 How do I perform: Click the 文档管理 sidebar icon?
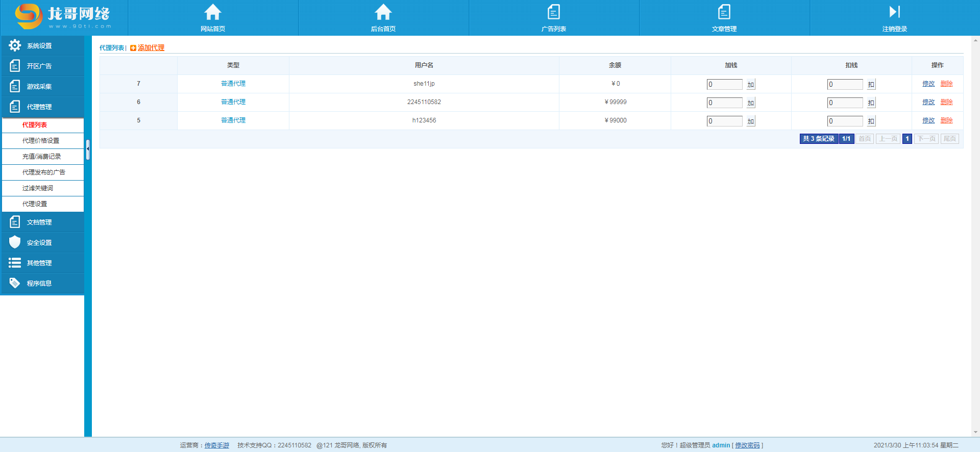point(15,222)
